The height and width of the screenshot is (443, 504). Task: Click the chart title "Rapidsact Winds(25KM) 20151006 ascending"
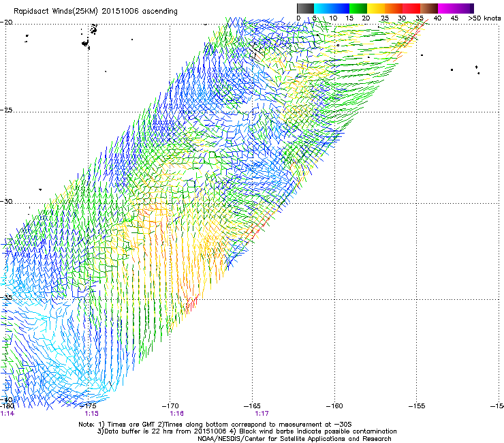95,12
